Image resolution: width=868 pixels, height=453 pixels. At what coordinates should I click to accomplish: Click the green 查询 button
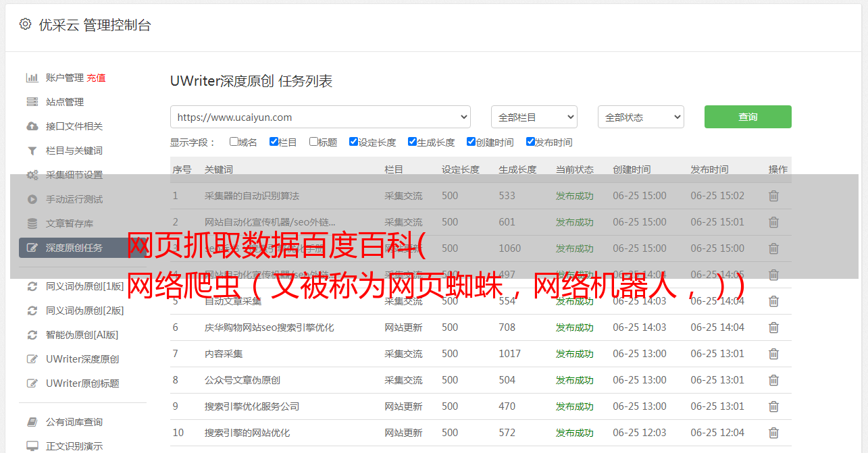coord(747,117)
